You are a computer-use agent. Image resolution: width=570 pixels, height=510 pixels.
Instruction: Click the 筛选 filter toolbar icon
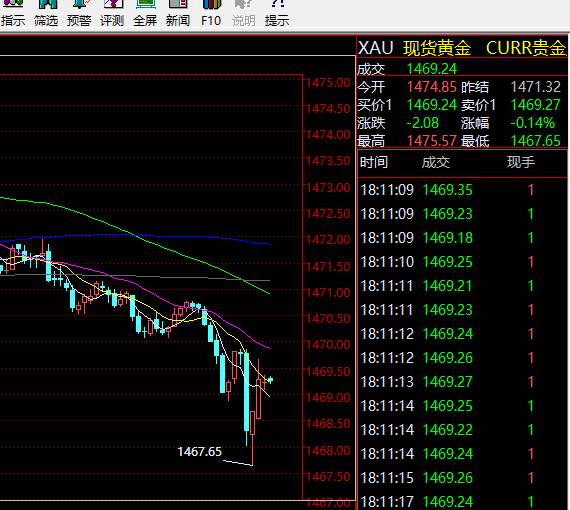click(x=46, y=14)
